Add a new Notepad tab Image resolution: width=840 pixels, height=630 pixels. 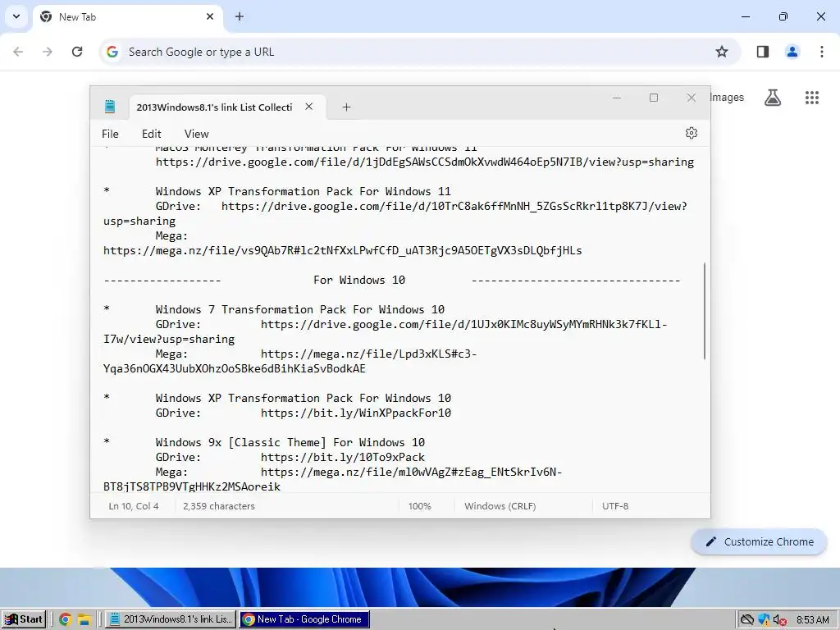(347, 107)
